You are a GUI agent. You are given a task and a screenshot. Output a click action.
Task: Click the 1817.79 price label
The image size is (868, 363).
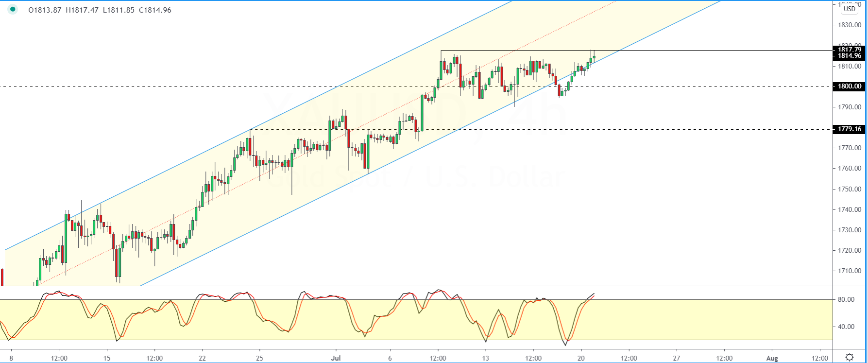coord(849,50)
